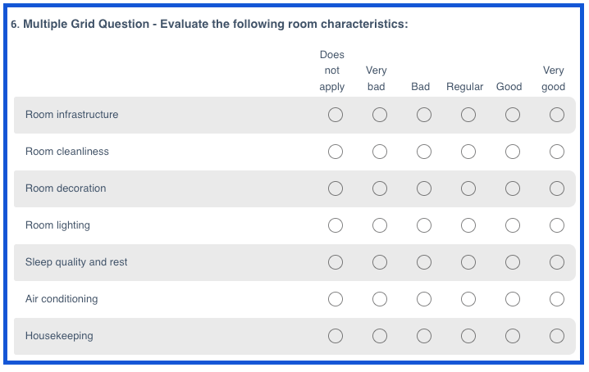Mark Air conditioning as Does not apply
Viewport: 589px width, 372px height.
click(x=335, y=299)
